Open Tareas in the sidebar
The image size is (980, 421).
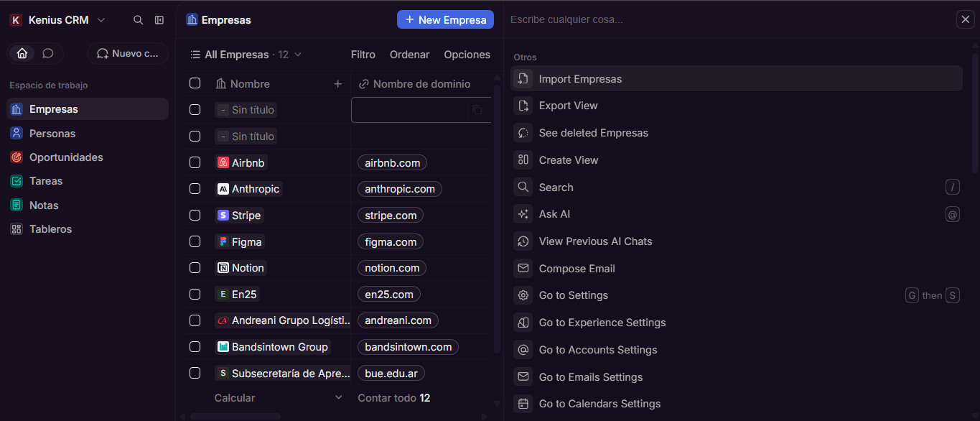click(x=88, y=181)
